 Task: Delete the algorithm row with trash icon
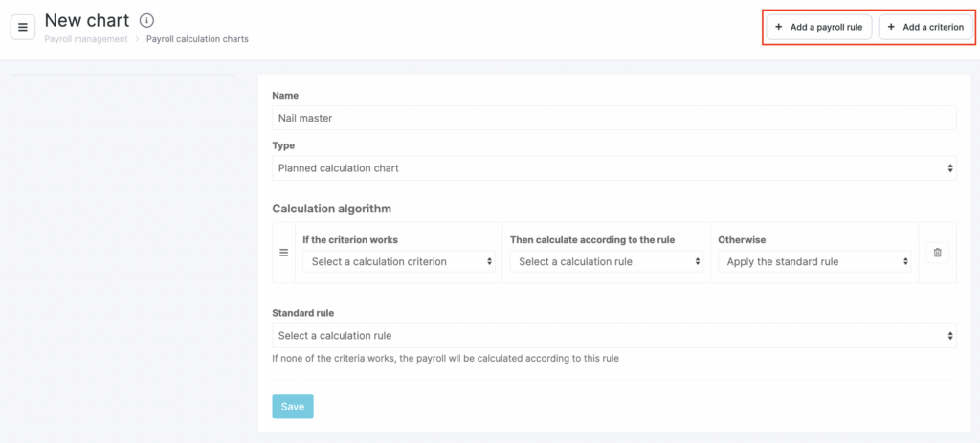(937, 253)
